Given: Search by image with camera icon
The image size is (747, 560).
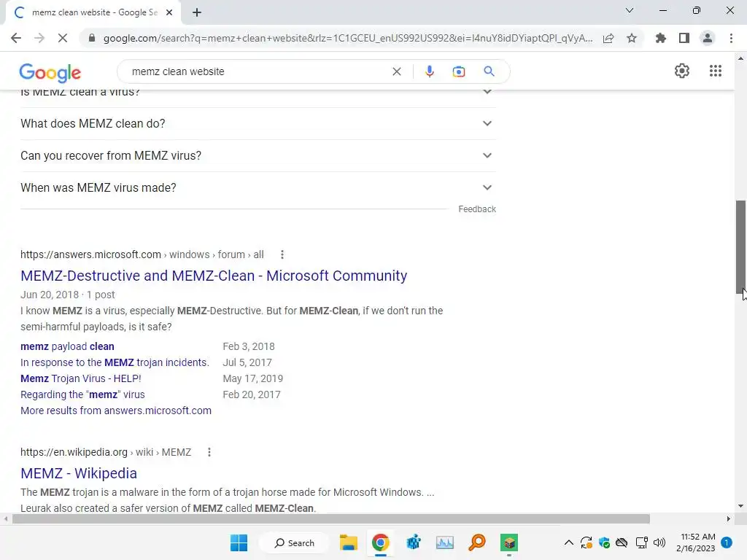Looking at the screenshot, I should click(458, 71).
